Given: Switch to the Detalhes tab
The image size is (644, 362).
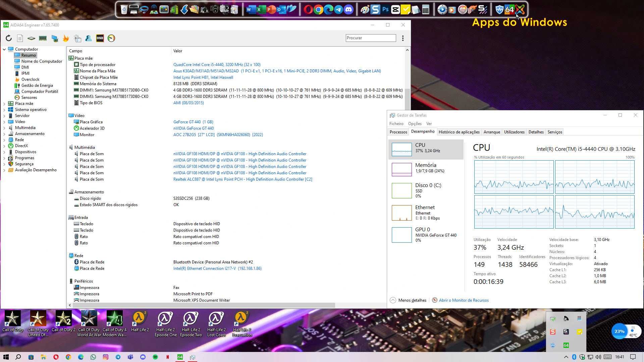Looking at the screenshot, I should tap(536, 132).
